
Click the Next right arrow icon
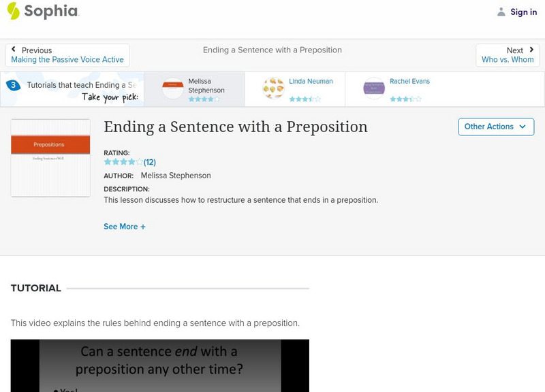pos(531,50)
